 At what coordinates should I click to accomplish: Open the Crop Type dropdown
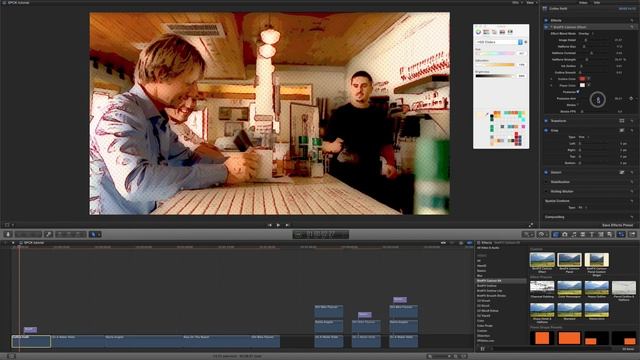pos(583,137)
